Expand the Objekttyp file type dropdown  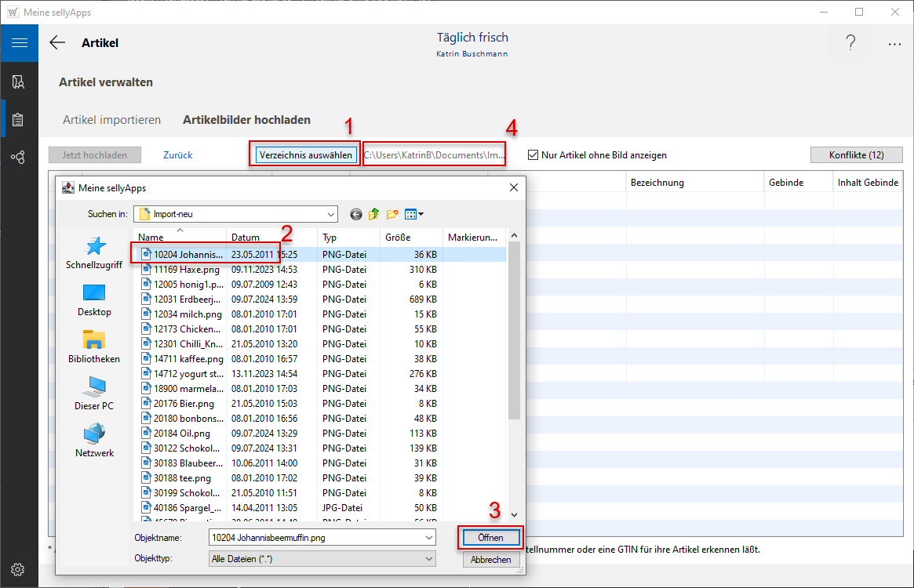tap(428, 559)
